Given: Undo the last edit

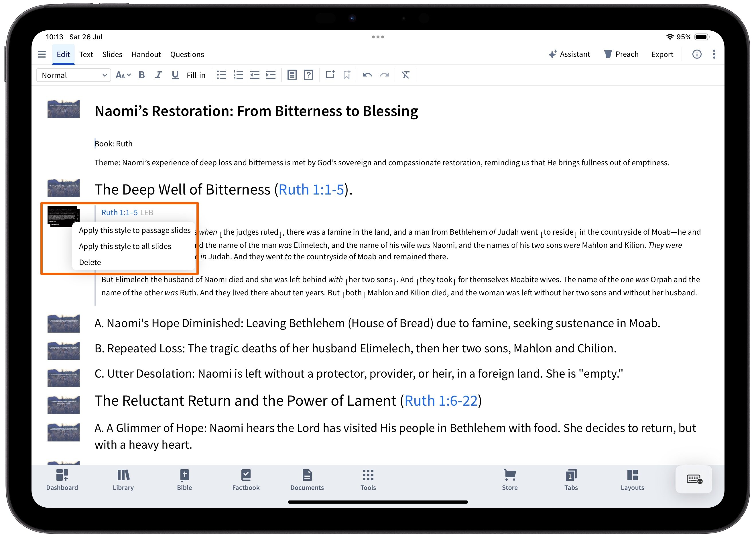Looking at the screenshot, I should pyautogui.click(x=367, y=75).
